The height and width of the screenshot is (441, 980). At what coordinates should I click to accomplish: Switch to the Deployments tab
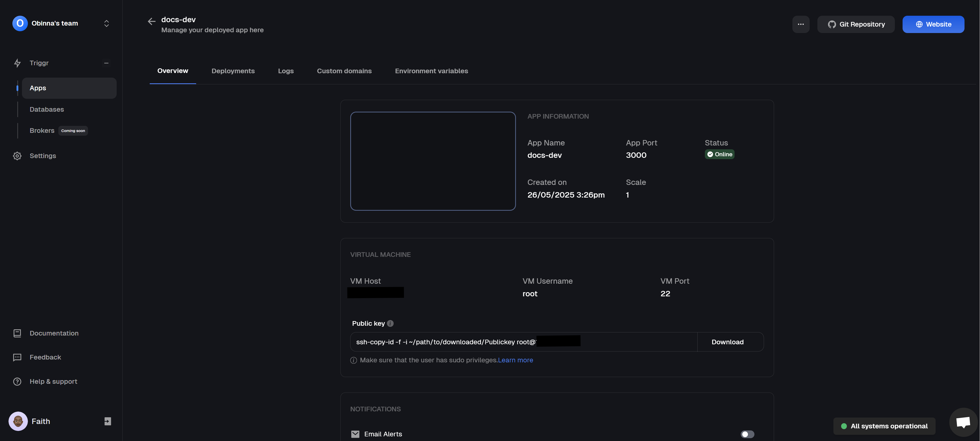[233, 71]
